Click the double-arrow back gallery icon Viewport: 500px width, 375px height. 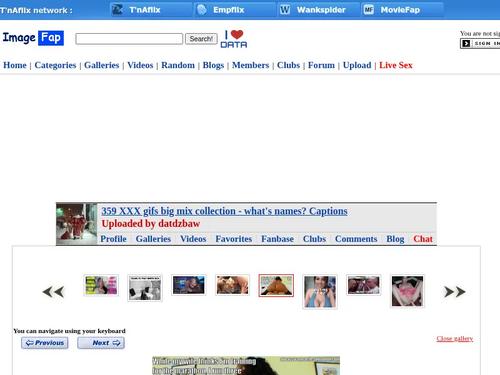pyautogui.click(x=53, y=292)
